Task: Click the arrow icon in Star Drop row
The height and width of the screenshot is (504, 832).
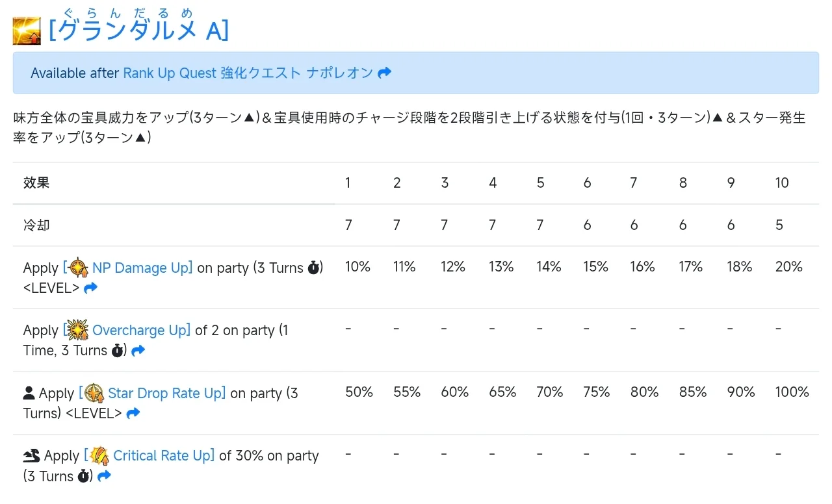Action: [x=133, y=413]
